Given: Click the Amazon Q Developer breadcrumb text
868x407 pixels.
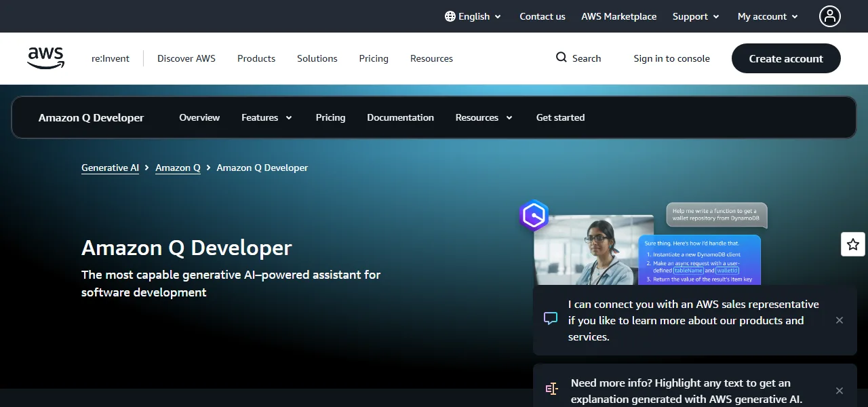Looking at the screenshot, I should point(262,168).
